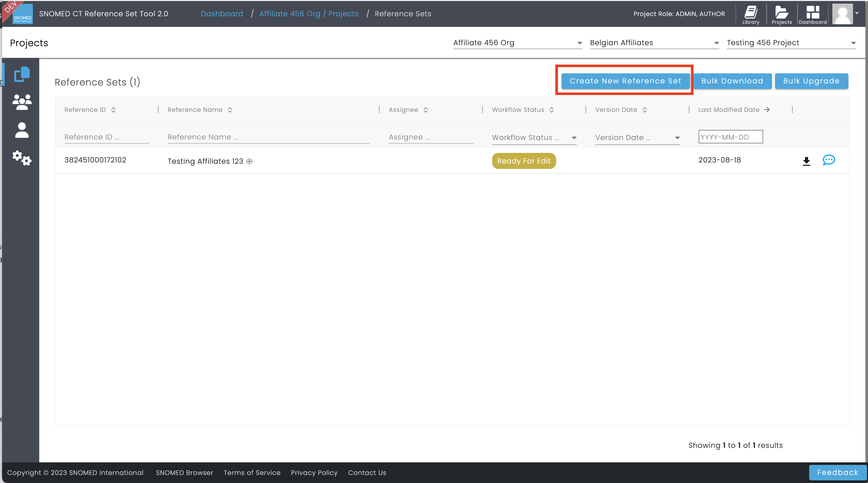The height and width of the screenshot is (483, 868).
Task: Open the Workflow Status filter dropdown
Action: click(534, 137)
